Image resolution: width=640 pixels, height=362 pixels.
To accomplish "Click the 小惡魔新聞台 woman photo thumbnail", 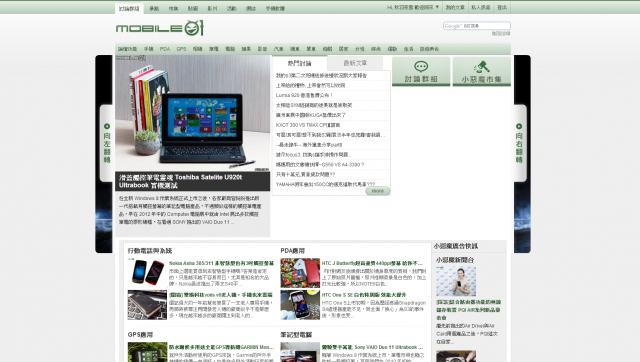I will point(456,281).
